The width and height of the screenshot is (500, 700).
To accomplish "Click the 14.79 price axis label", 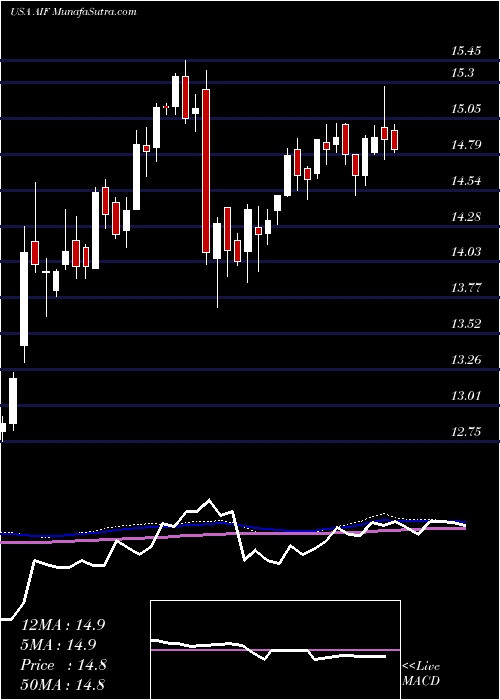I will click(x=466, y=145).
